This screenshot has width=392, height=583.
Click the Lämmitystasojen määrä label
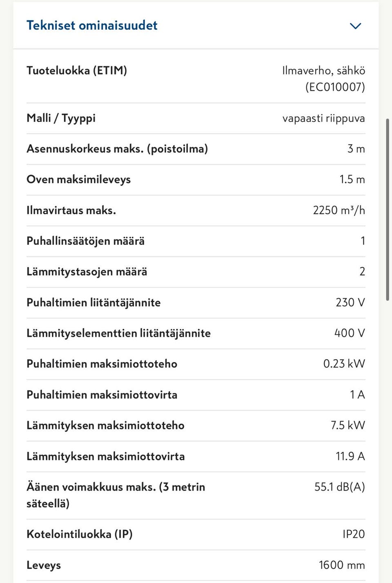click(x=87, y=271)
